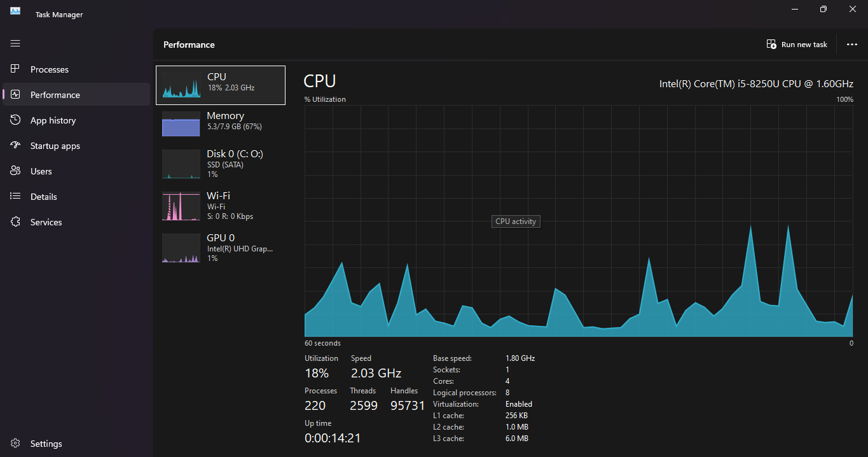Viewport: 868px width, 457px height.
Task: Click the Logical processors value 8
Action: (x=507, y=393)
